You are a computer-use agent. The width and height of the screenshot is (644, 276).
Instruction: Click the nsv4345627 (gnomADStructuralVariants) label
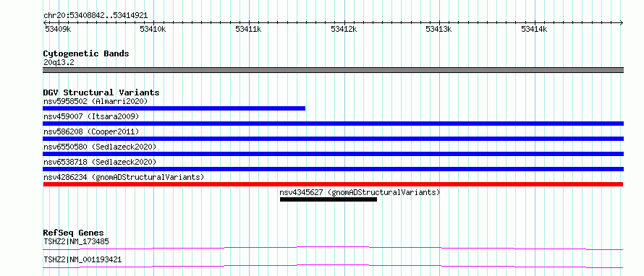tap(360, 192)
